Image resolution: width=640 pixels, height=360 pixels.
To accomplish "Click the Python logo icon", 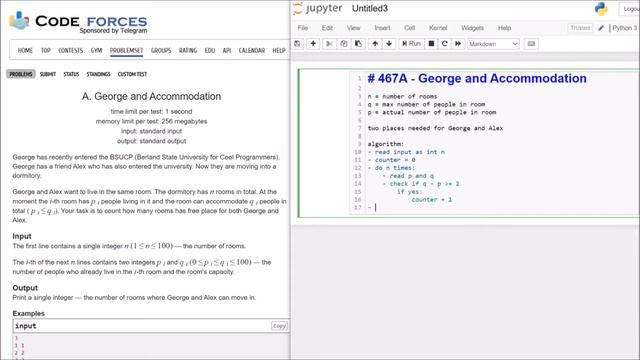I will point(601,9).
